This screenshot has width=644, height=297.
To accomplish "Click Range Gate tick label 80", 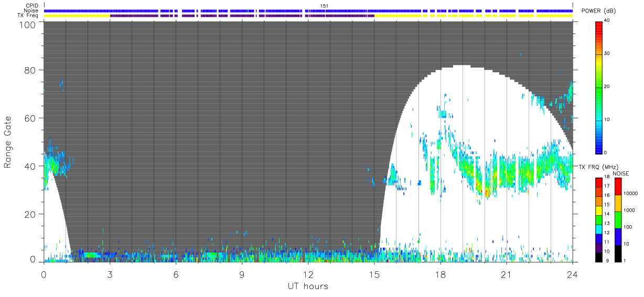I will click(31, 70).
